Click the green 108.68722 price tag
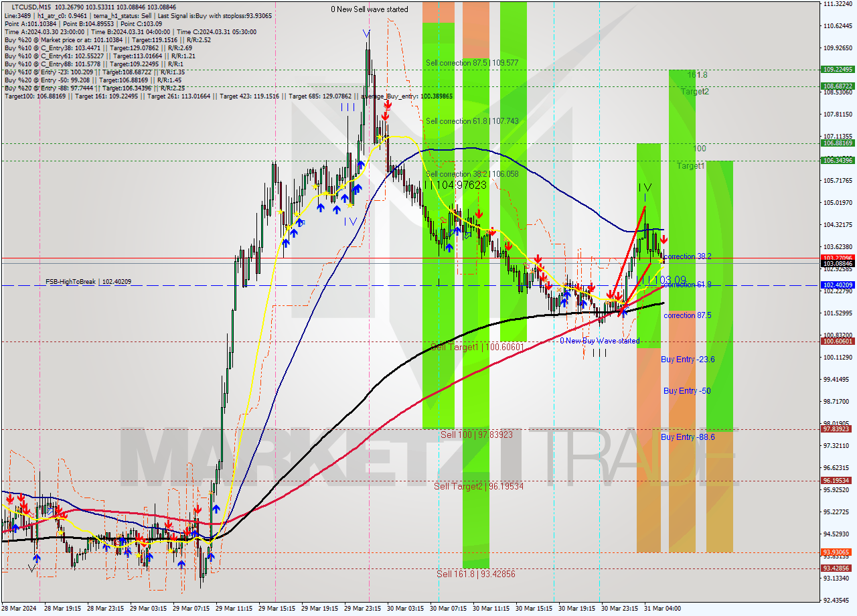 (837, 86)
